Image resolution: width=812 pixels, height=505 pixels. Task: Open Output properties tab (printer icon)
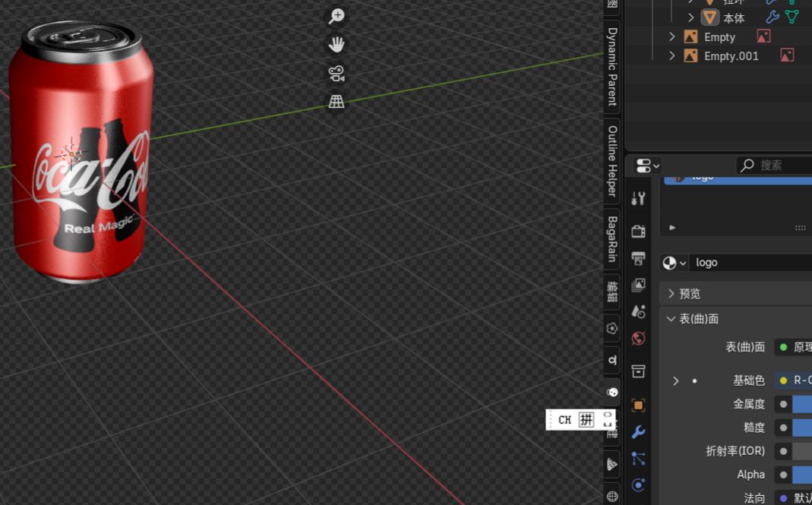[x=638, y=258]
